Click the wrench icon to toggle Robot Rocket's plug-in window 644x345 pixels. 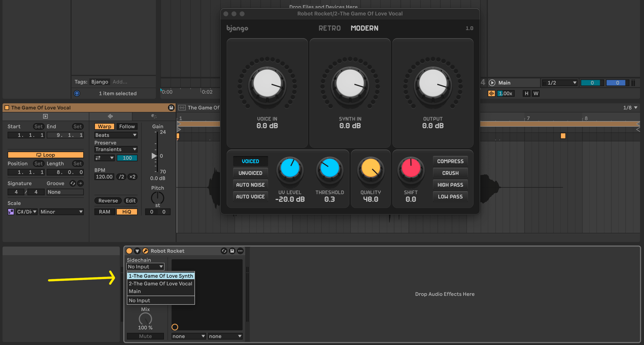click(x=145, y=251)
